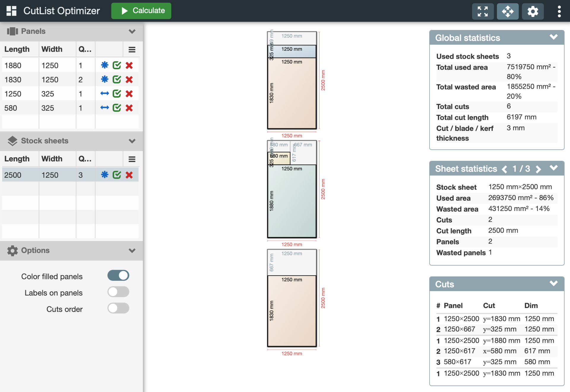Change grain icon for 1880 panel row
Screen dimensions: 570x392
point(104,65)
